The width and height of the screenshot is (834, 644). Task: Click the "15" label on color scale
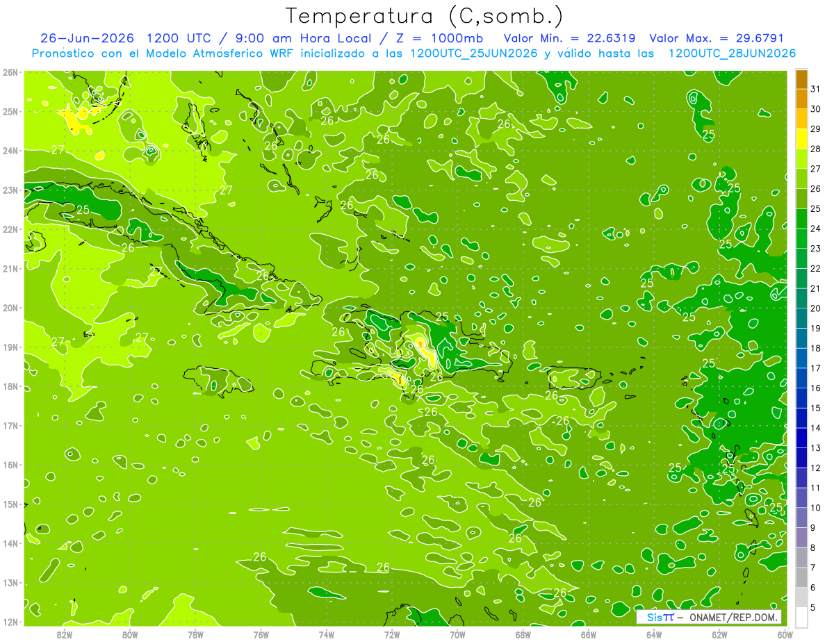[x=815, y=408]
